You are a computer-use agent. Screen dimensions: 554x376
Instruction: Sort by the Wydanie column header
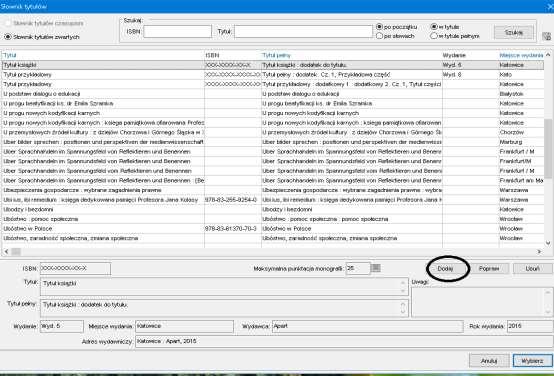470,55
